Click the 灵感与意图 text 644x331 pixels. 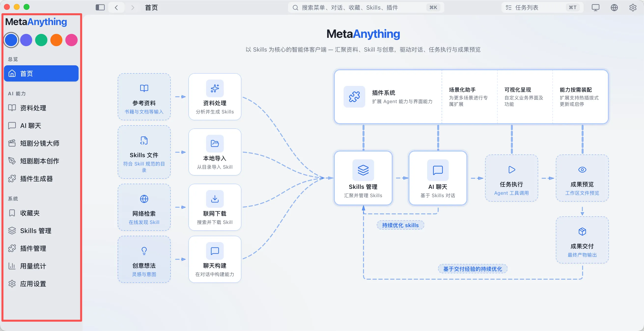(144, 274)
